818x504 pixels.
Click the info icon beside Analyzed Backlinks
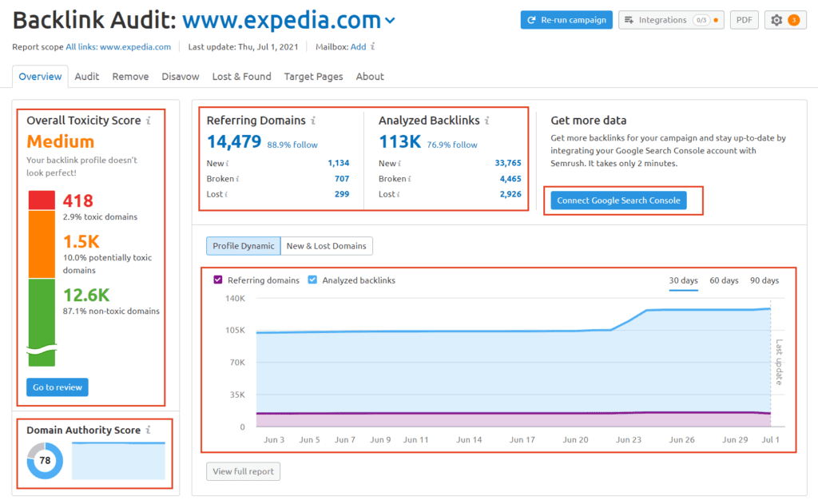point(486,121)
